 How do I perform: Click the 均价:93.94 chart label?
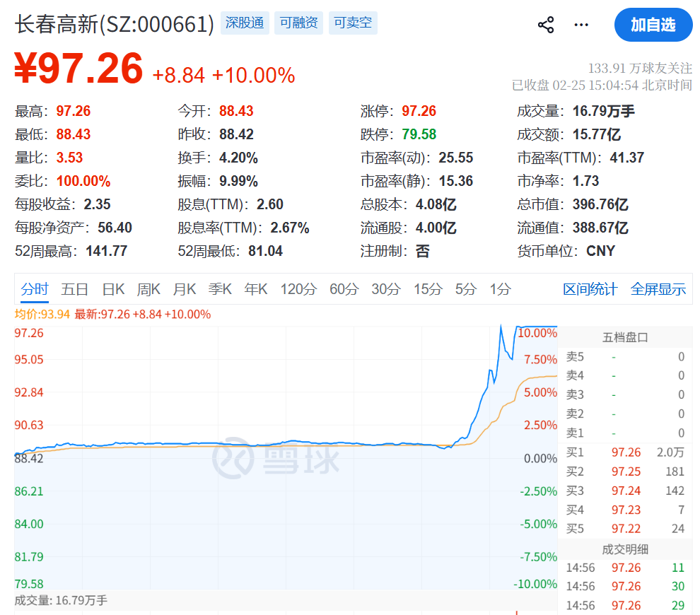click(42, 315)
